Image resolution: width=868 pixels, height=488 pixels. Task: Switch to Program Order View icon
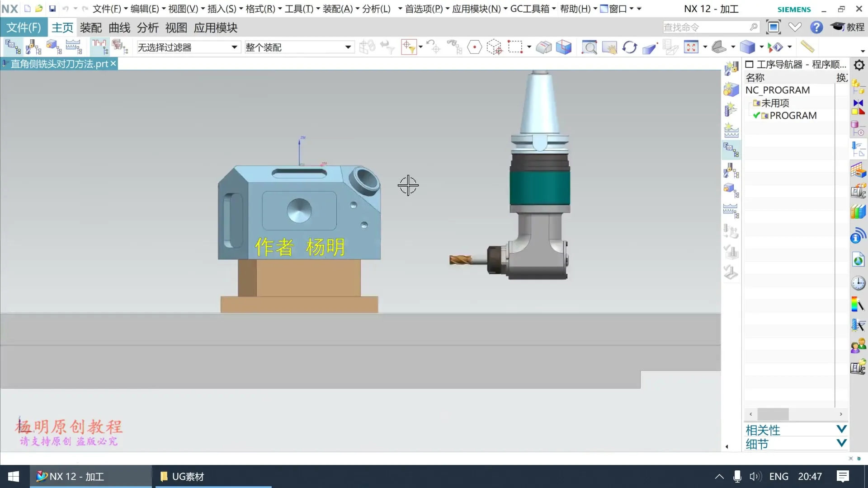(x=12, y=47)
